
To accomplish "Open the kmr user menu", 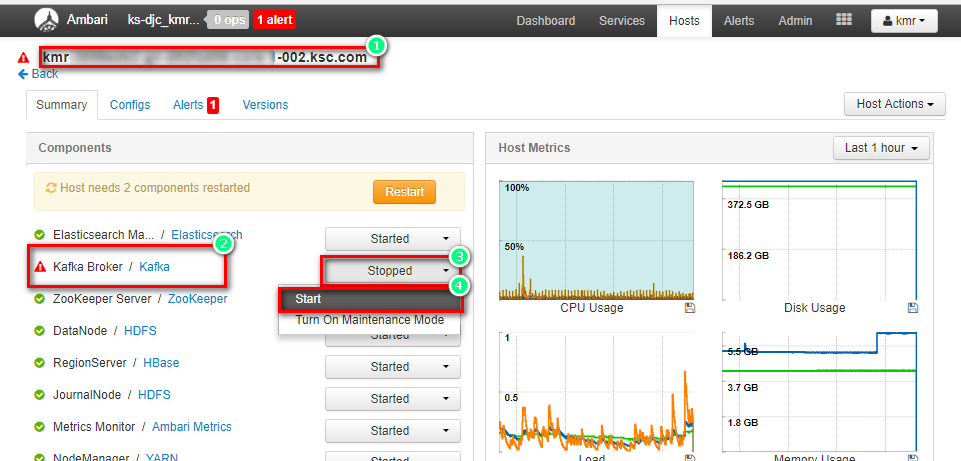I will [902, 21].
